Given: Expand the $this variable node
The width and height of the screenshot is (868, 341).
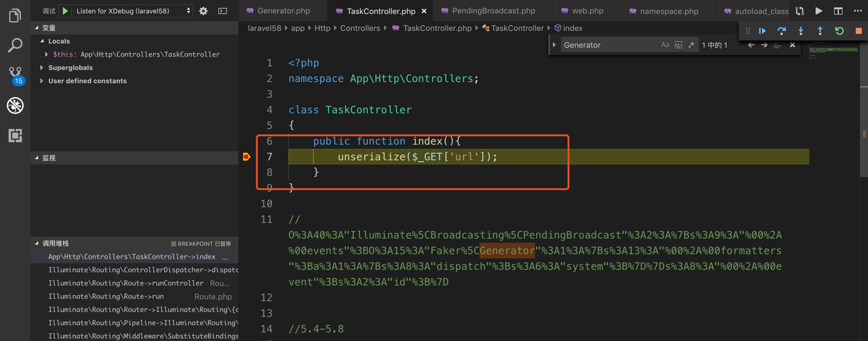Looking at the screenshot, I should pyautogui.click(x=47, y=54).
